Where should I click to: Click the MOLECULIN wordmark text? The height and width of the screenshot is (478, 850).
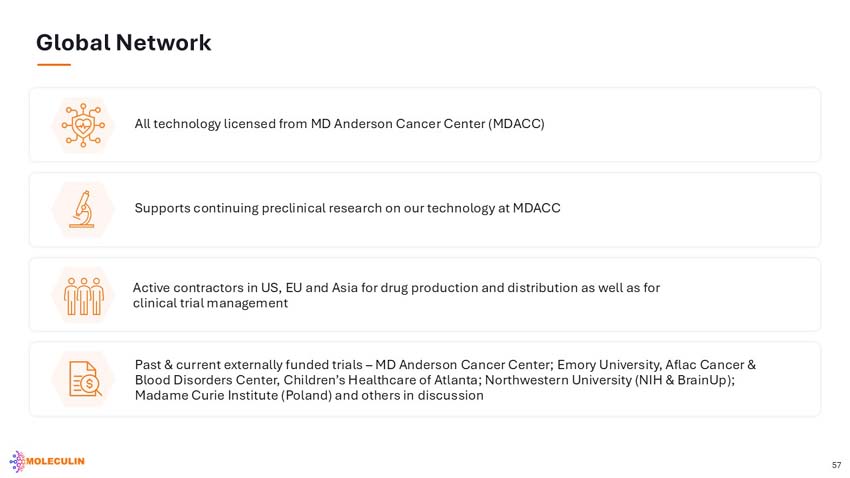pos(55,461)
